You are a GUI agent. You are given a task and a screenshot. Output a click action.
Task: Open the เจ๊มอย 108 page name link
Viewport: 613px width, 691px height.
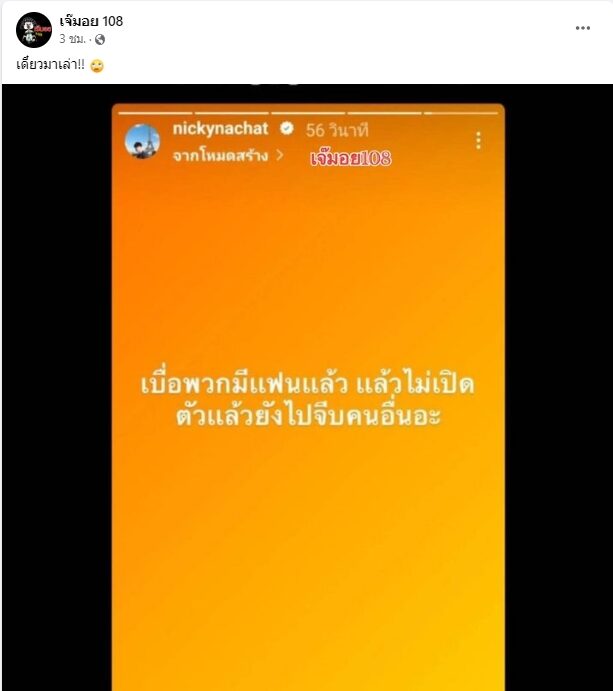point(91,21)
